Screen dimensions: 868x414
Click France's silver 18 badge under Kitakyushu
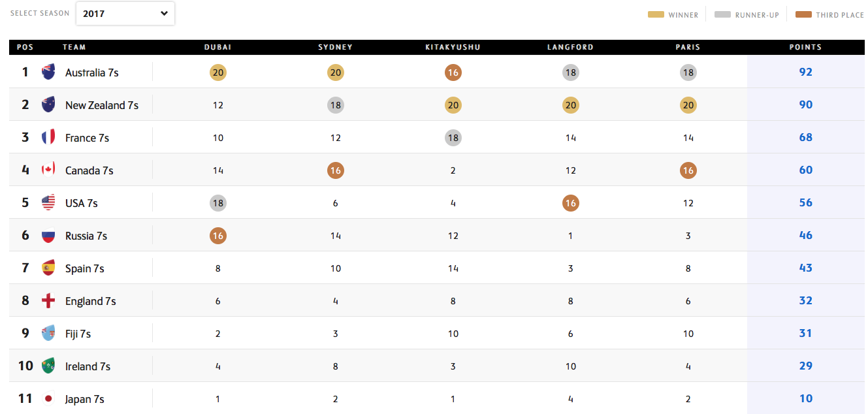click(x=453, y=138)
